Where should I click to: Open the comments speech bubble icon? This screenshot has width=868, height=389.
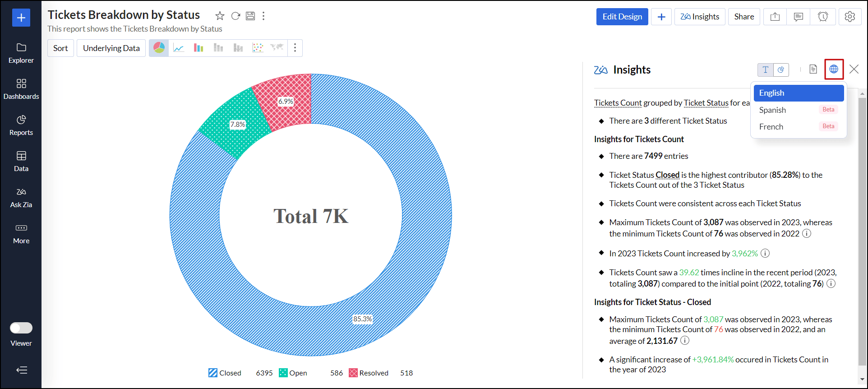(798, 17)
